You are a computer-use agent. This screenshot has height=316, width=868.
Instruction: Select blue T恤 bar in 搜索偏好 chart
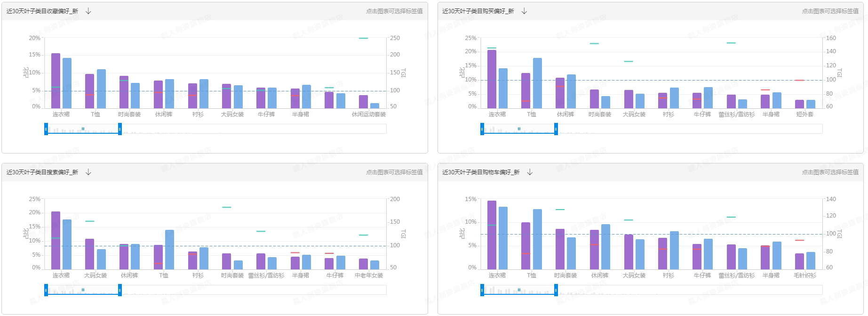click(169, 250)
